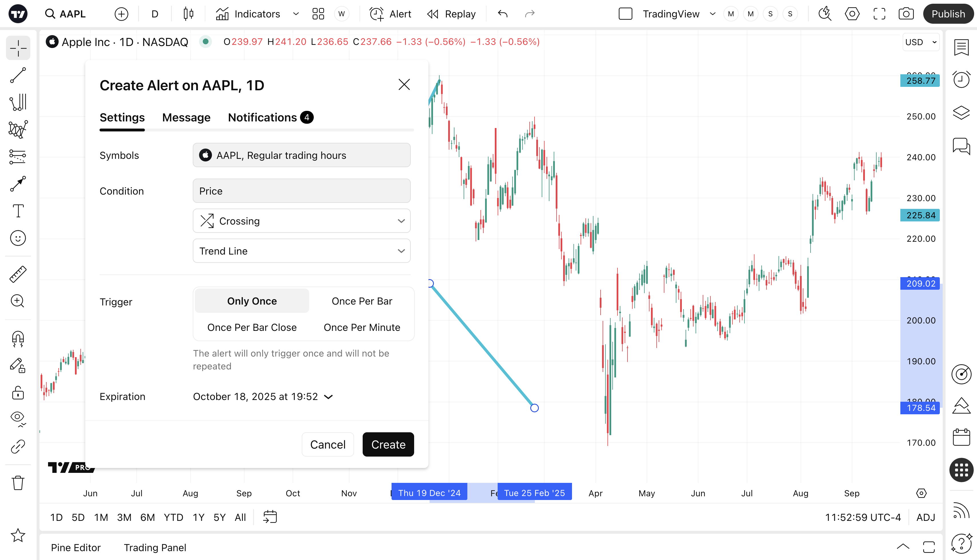The image size is (977, 560).
Task: Expand the Expiration date selector
Action: click(x=263, y=397)
